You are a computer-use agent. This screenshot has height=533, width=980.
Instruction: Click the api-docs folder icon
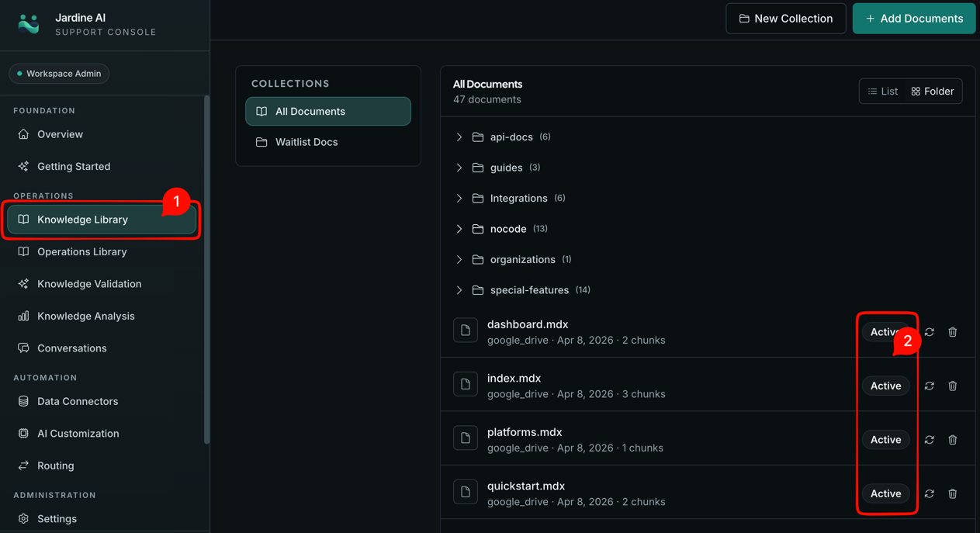pyautogui.click(x=478, y=137)
